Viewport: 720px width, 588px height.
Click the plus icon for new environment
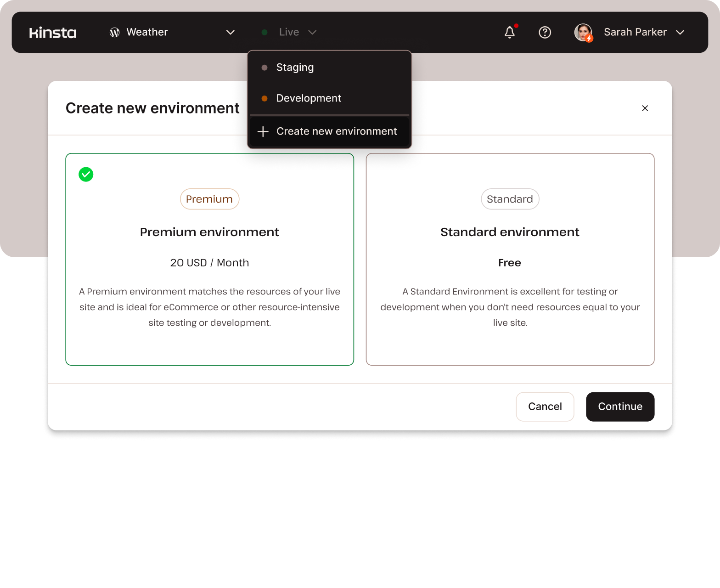263,132
